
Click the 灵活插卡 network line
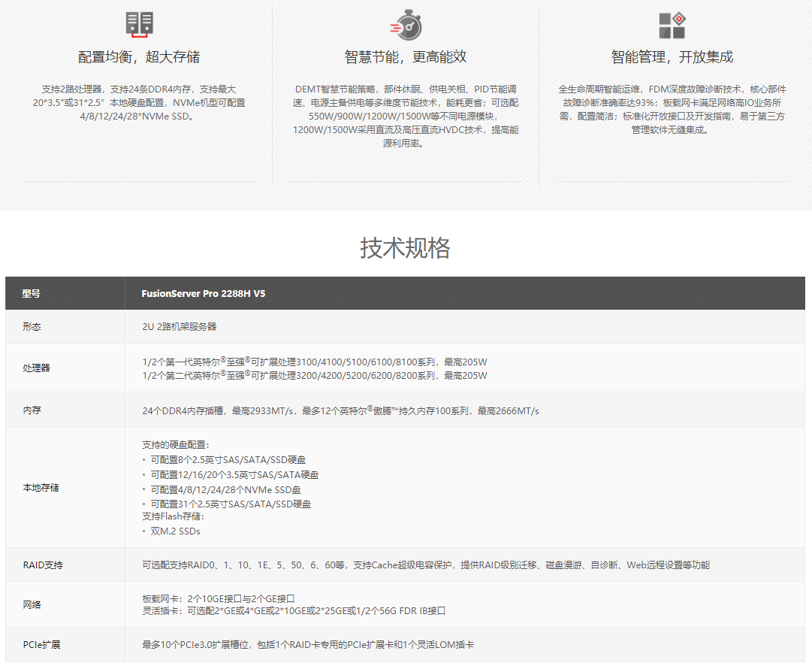294,611
